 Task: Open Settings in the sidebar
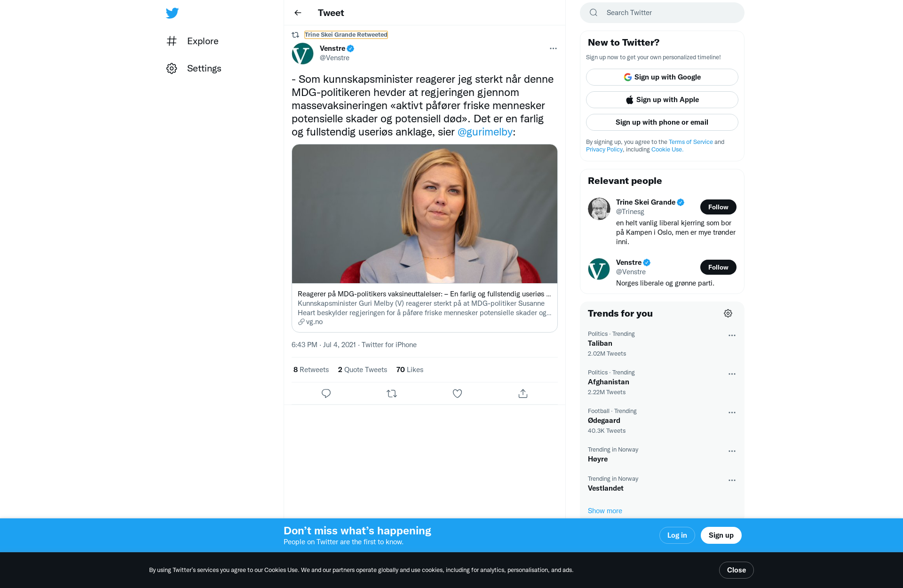click(204, 68)
